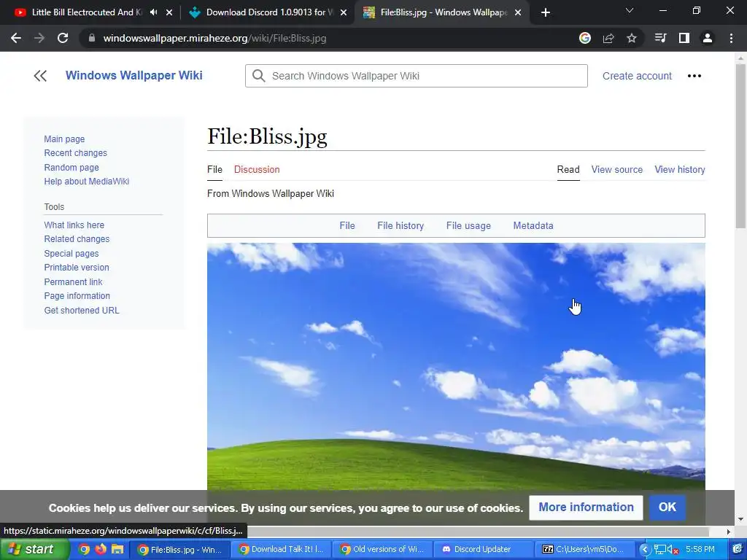The image size is (747, 560).
Task: Click the address bar URL
Action: [215, 38]
